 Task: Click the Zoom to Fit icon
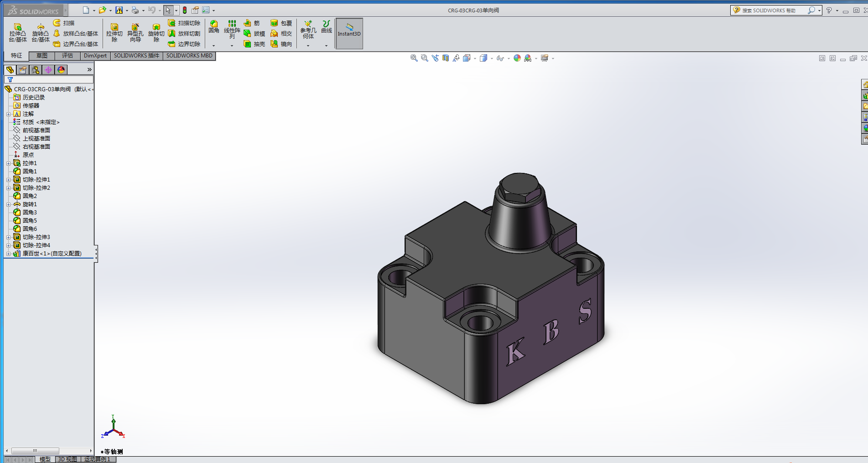pos(414,58)
